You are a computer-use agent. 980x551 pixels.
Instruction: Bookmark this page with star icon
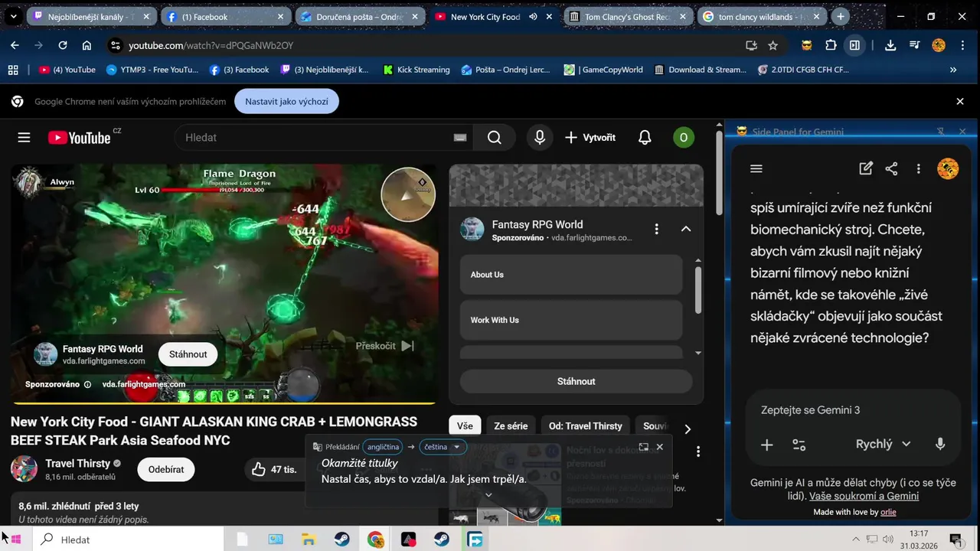(773, 45)
